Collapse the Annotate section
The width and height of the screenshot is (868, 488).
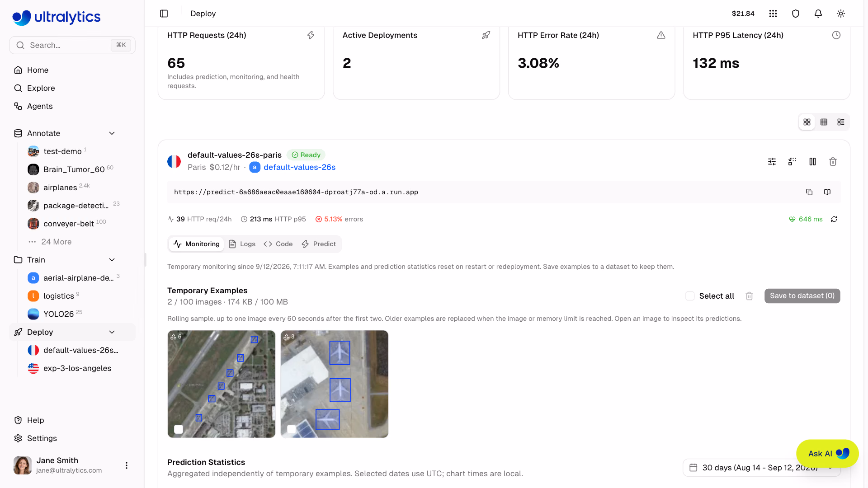(112, 133)
